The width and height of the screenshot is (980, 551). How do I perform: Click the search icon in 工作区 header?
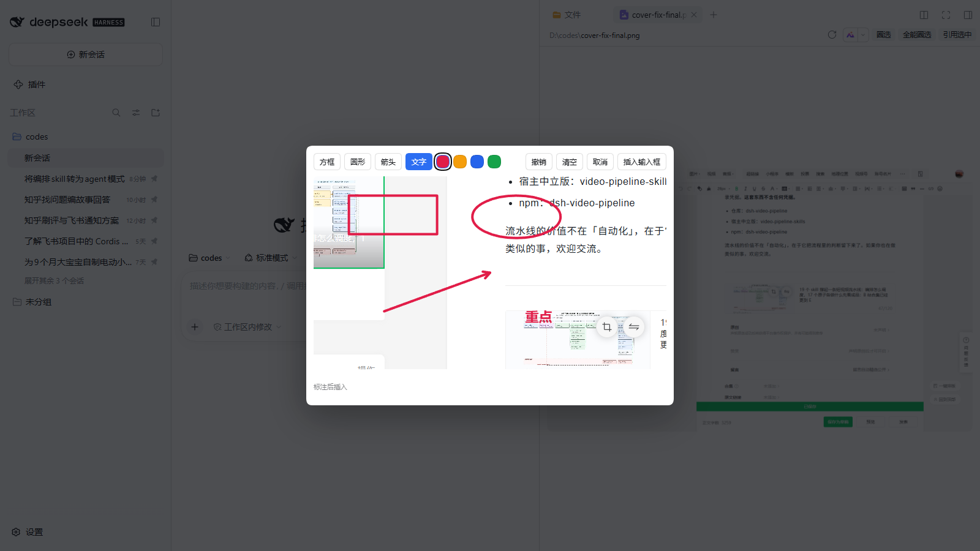(116, 113)
